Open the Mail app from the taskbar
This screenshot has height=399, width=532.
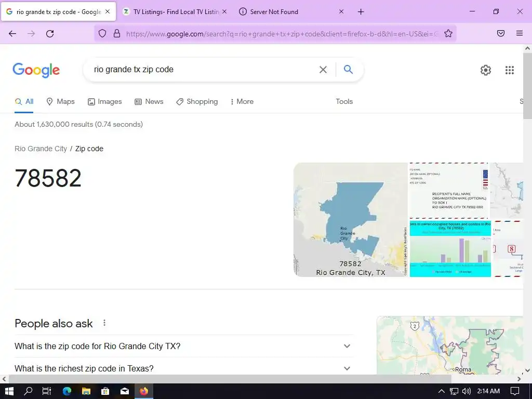click(x=125, y=391)
